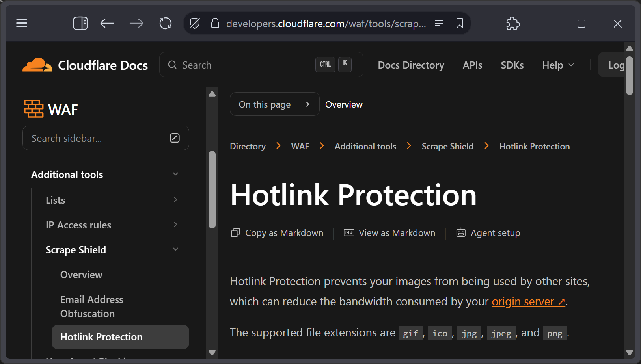Open APIs in top navigation
Image resolution: width=641 pixels, height=364 pixels.
pyautogui.click(x=472, y=65)
